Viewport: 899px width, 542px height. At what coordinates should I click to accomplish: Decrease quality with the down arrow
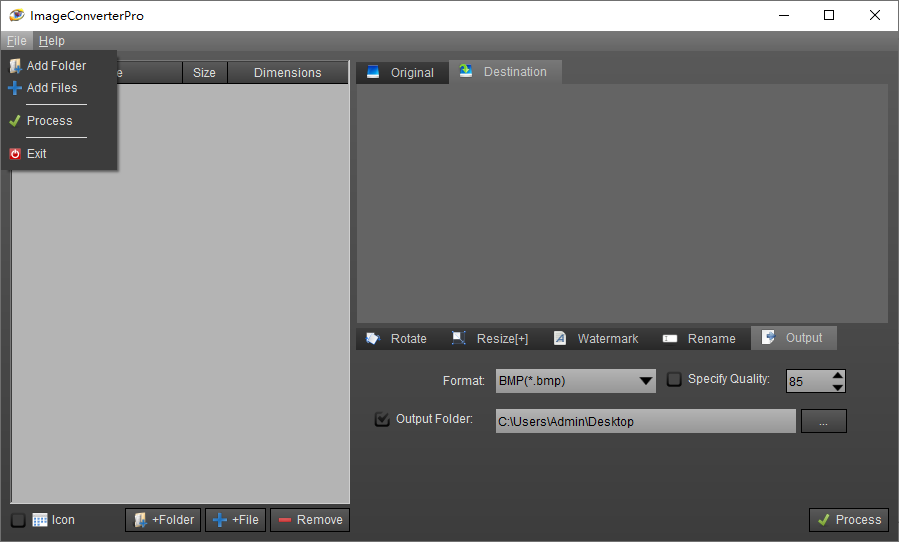coord(838,387)
